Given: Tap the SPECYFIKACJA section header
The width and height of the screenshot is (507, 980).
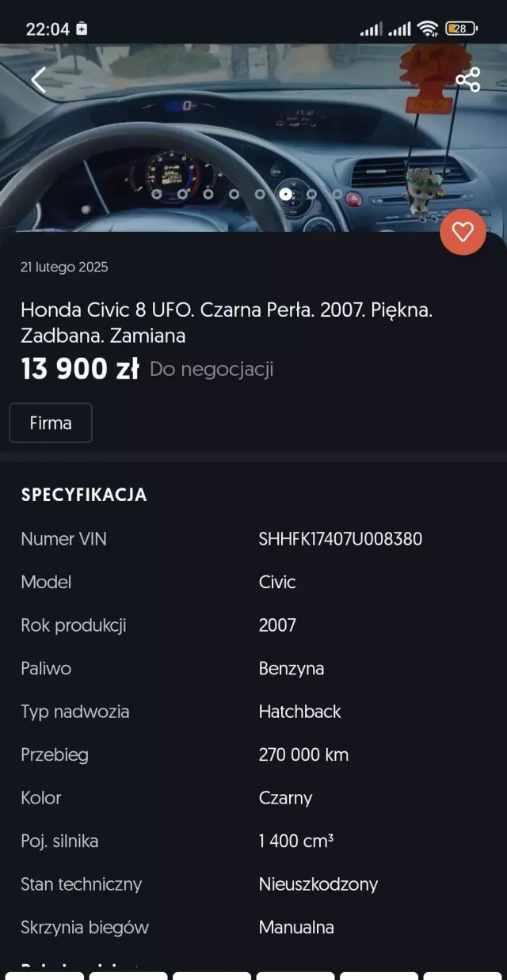Looking at the screenshot, I should [x=84, y=495].
